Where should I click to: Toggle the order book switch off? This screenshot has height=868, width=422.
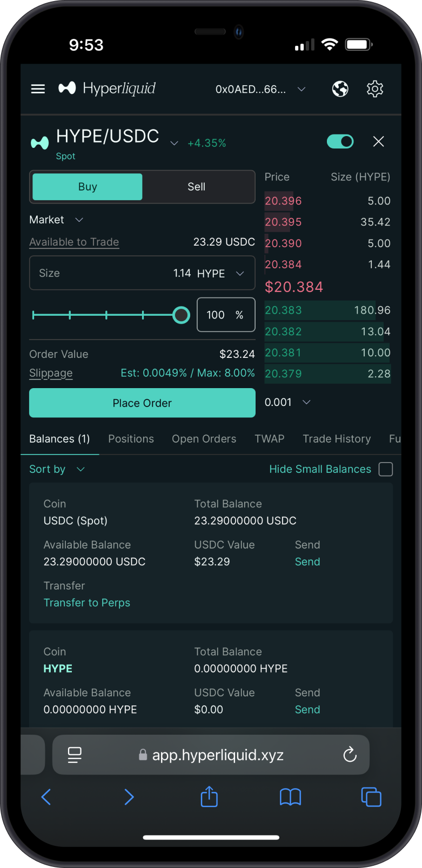tap(340, 141)
